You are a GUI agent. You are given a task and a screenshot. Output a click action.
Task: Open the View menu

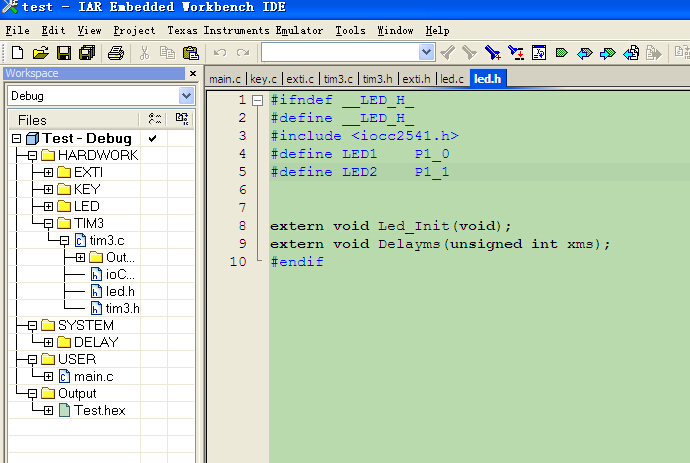pos(89,30)
